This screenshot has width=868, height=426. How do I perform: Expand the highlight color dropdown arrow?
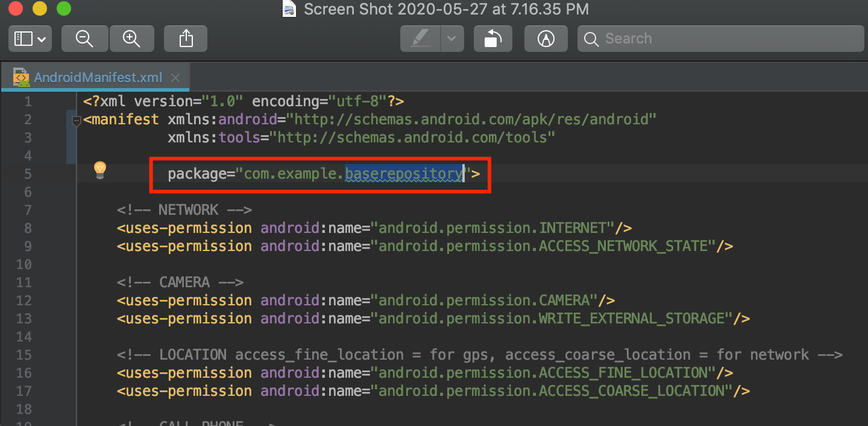pyautogui.click(x=452, y=39)
